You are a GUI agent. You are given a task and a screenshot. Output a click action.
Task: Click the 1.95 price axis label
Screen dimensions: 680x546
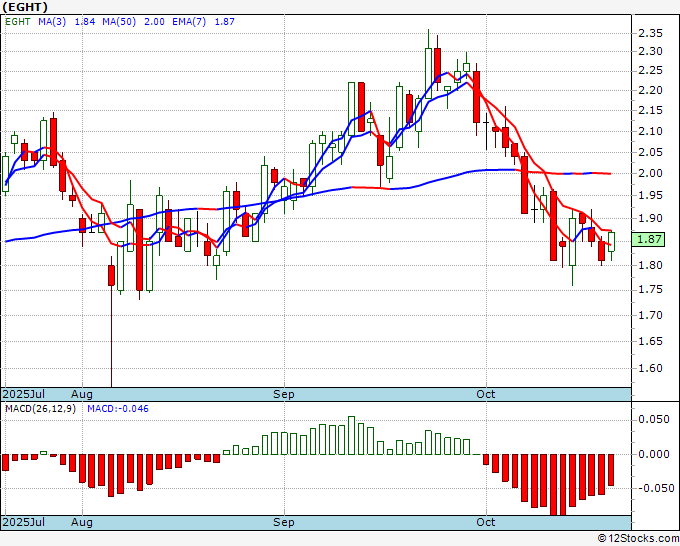(x=650, y=195)
